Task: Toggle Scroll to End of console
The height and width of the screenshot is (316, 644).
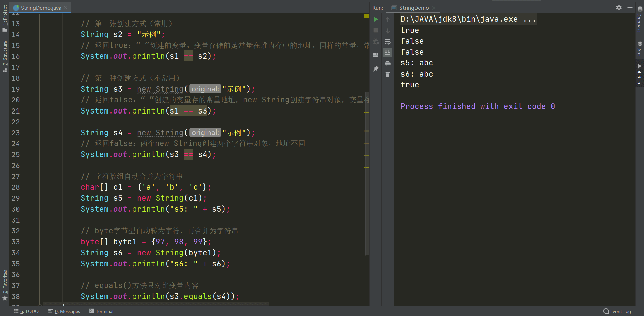Action: (388, 52)
